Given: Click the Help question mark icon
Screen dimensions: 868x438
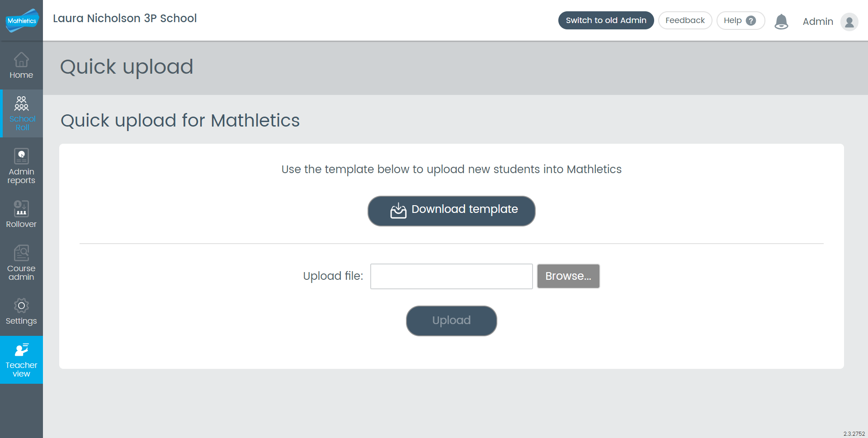Looking at the screenshot, I should [751, 21].
